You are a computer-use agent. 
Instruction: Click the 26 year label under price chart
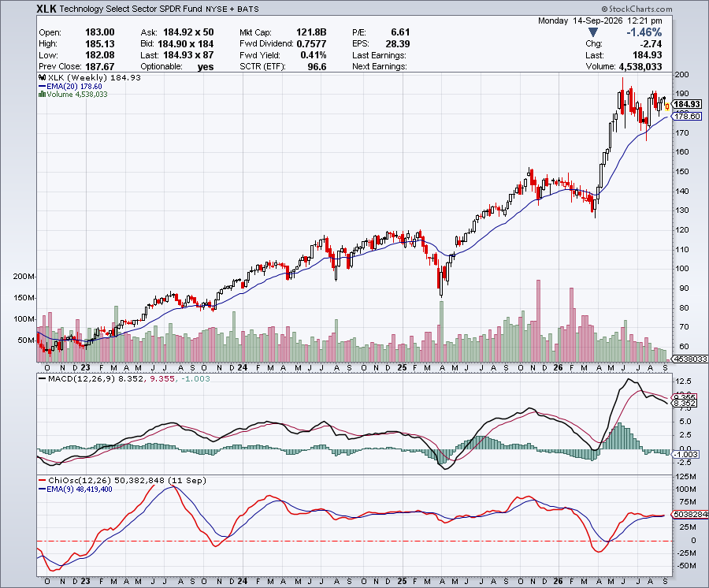558,368
